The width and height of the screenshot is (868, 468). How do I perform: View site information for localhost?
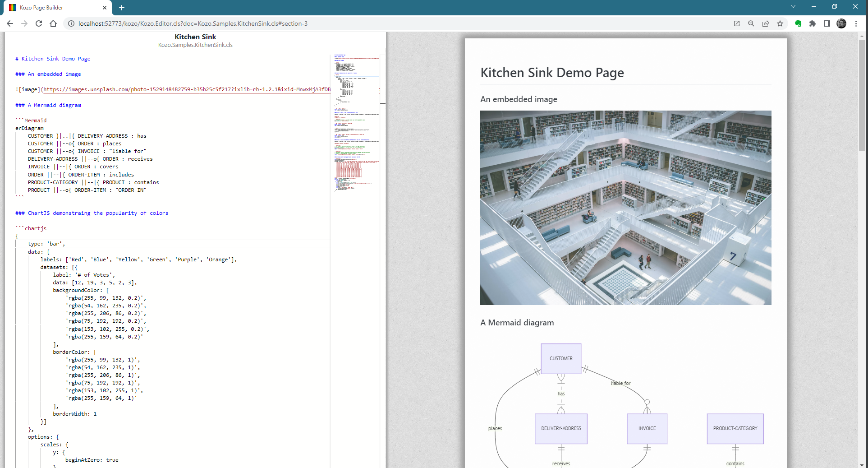point(71,23)
